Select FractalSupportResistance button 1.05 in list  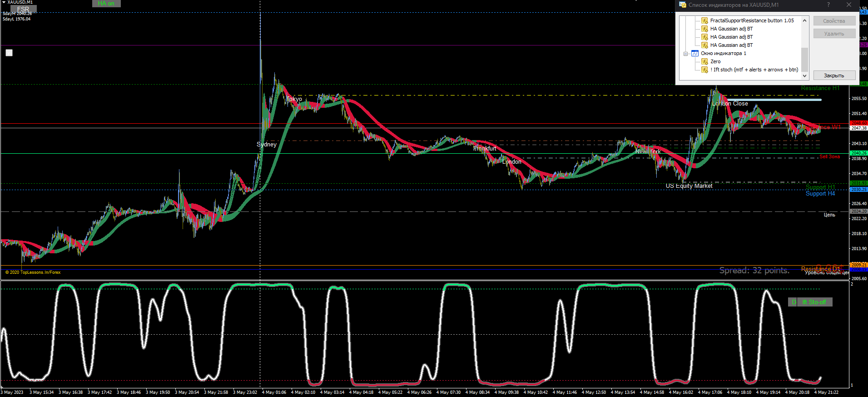point(752,20)
